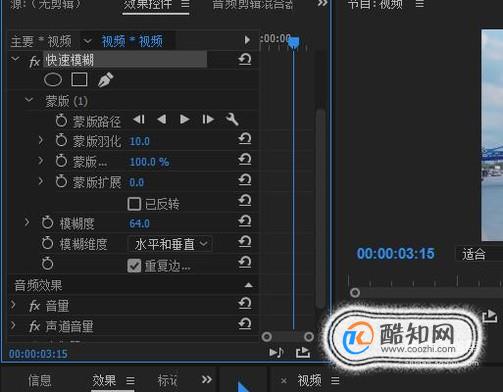
Task: Reset the 音量 audio effect
Action: pyautogui.click(x=245, y=303)
